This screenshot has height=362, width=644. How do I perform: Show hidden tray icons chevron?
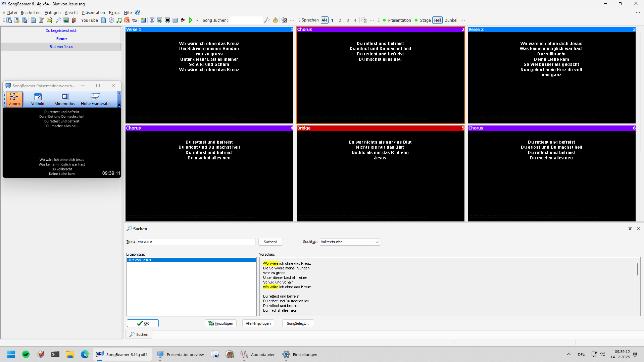568,354
